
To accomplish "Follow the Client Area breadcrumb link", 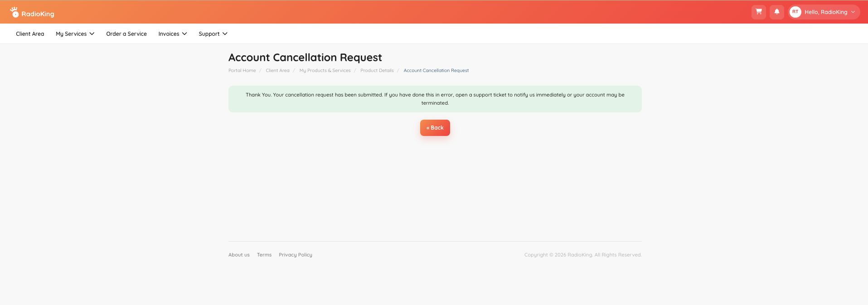I will click(277, 71).
